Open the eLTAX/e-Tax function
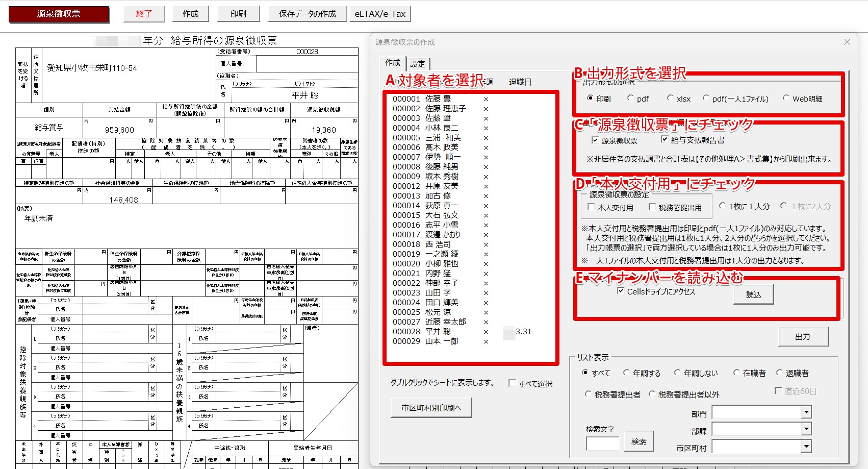Screen dimensions: 868x469 [x=380, y=14]
